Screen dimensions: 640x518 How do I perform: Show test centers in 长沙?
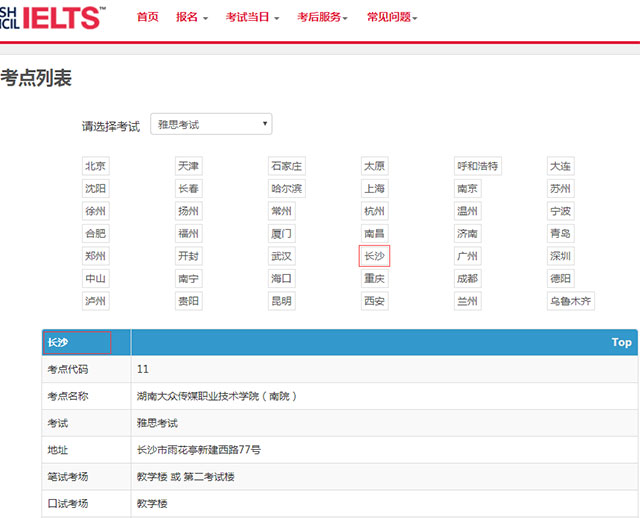coord(374,256)
